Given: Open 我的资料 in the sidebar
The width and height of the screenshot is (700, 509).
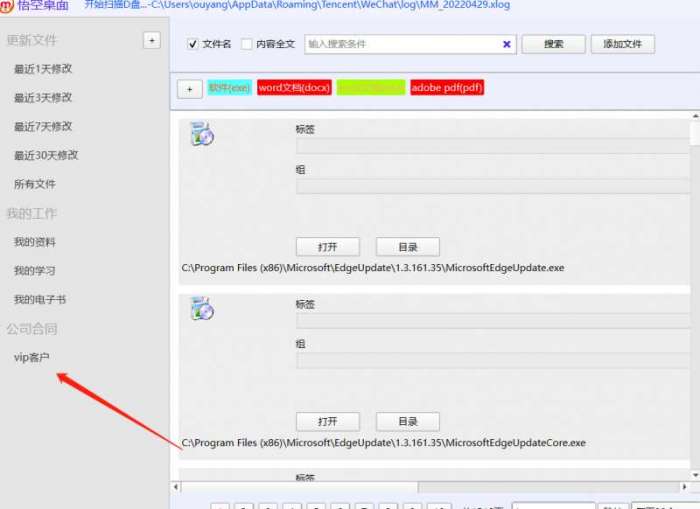Looking at the screenshot, I should pyautogui.click(x=35, y=242).
